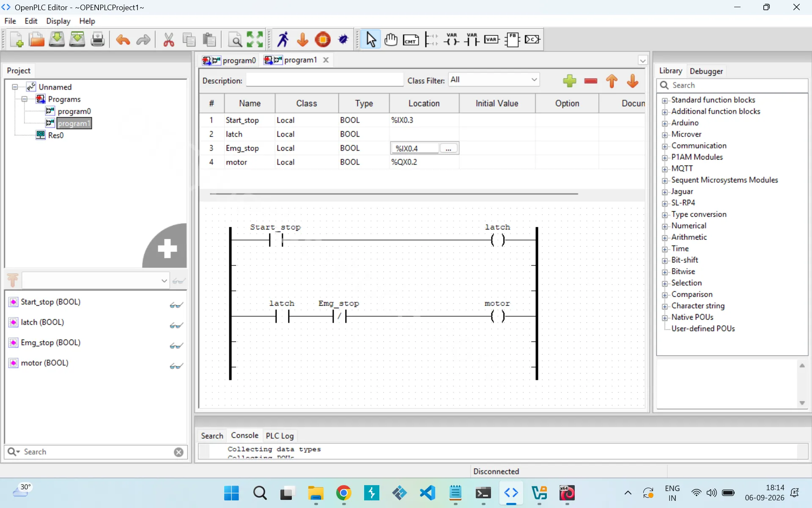Click the New project toolbar icon
Viewport: 812px width, 508px height.
click(17, 40)
